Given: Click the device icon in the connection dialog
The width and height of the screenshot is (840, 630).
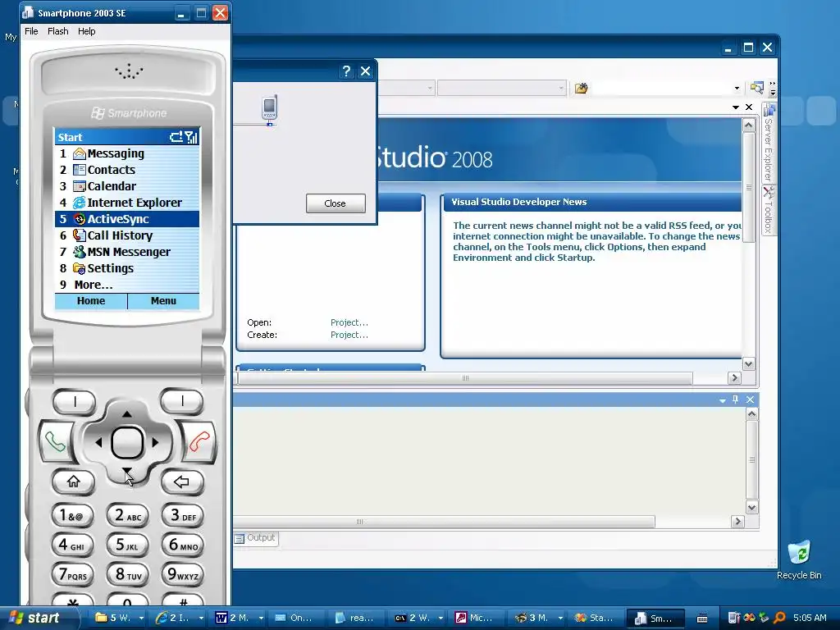Looking at the screenshot, I should point(269,109).
